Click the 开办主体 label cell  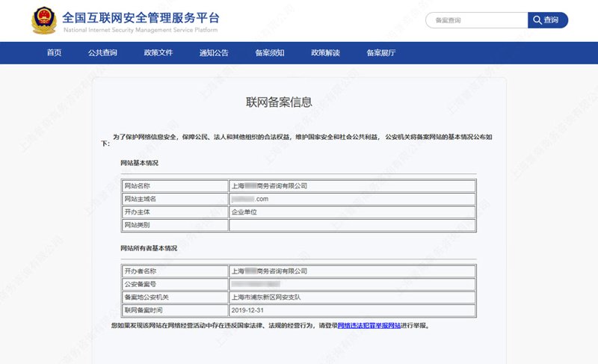pos(175,212)
